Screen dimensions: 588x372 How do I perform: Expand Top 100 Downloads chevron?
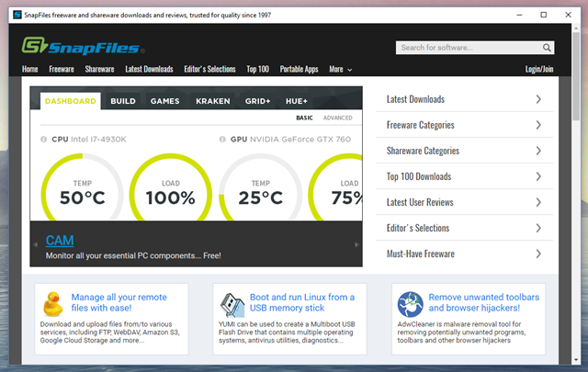click(538, 176)
